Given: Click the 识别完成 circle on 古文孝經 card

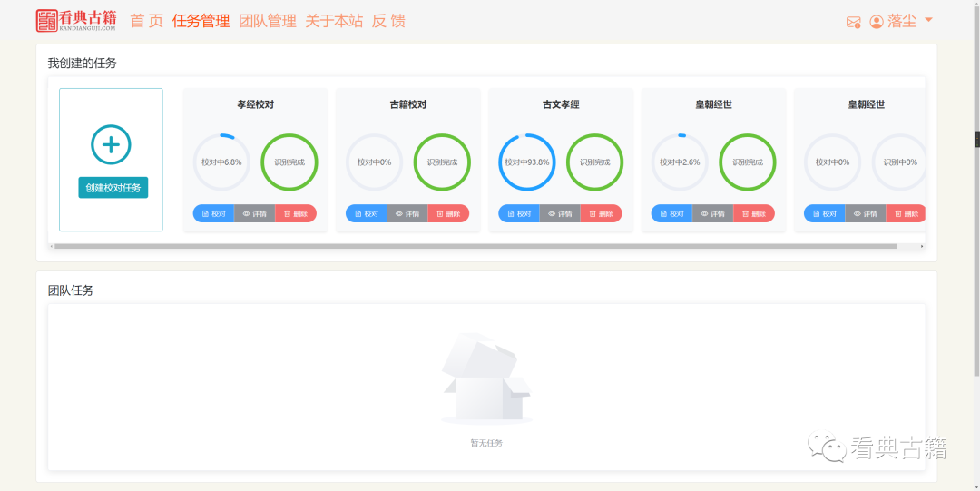Looking at the screenshot, I should pyautogui.click(x=595, y=162).
